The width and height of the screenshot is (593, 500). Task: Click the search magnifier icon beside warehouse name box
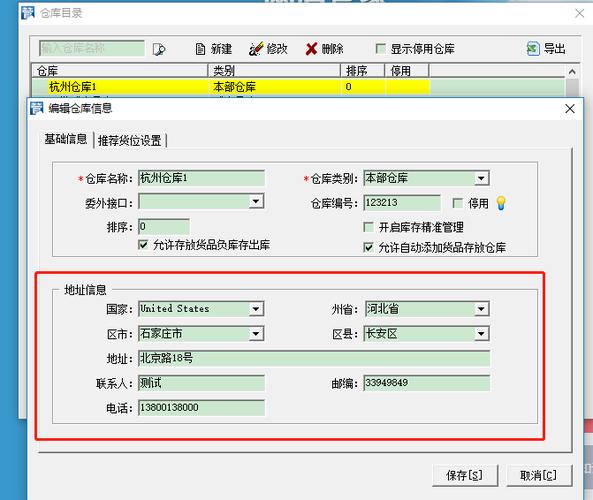(159, 49)
